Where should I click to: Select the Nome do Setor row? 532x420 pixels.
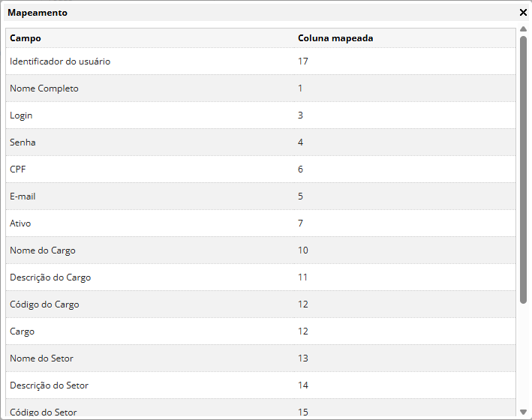click(41, 358)
